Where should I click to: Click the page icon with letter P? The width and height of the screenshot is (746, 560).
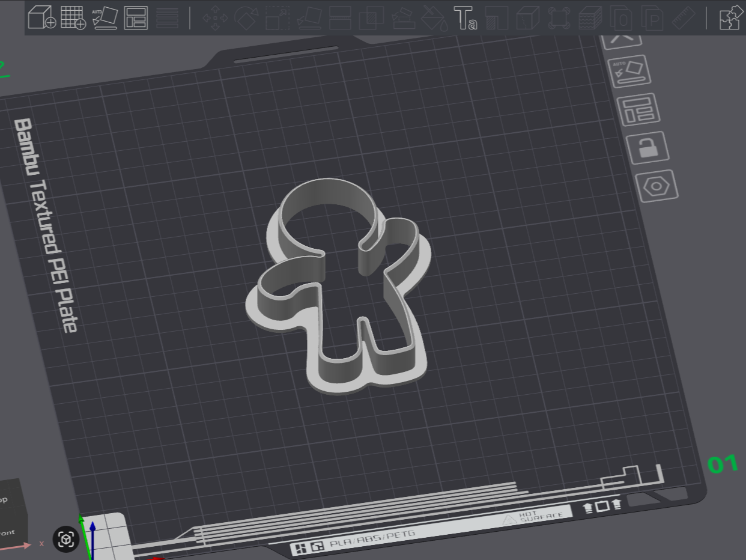tap(653, 17)
